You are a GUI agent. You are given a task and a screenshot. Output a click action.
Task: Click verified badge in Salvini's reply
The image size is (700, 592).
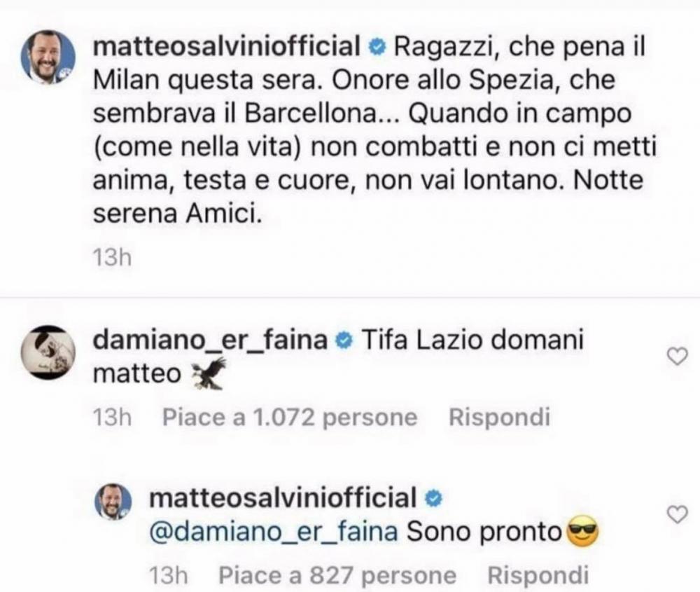coord(434,498)
